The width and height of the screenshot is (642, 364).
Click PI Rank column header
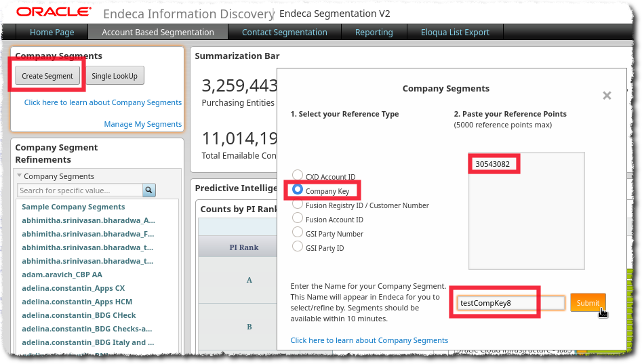(x=243, y=247)
